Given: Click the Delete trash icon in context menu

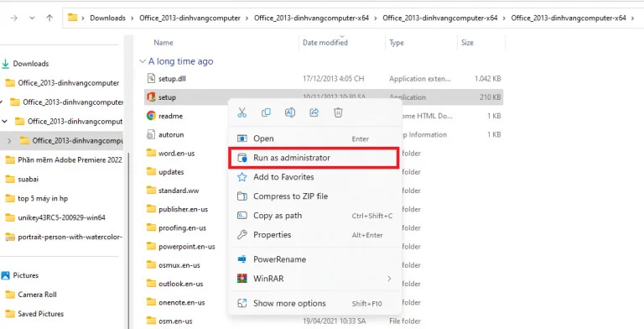Looking at the screenshot, I should click(338, 112).
